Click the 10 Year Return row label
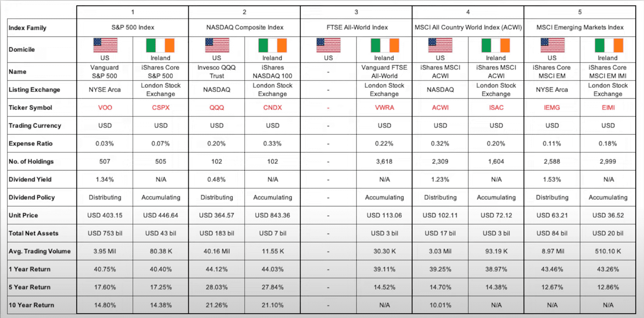 pyautogui.click(x=31, y=305)
